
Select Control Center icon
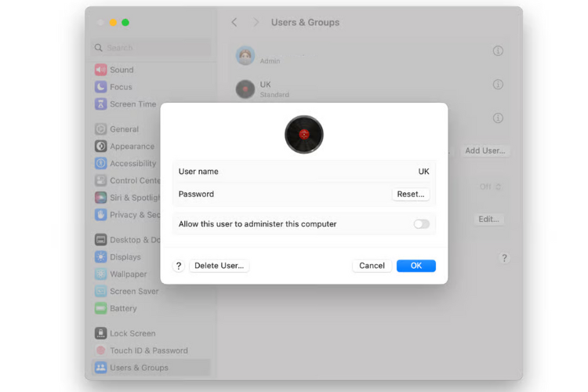[x=100, y=180]
